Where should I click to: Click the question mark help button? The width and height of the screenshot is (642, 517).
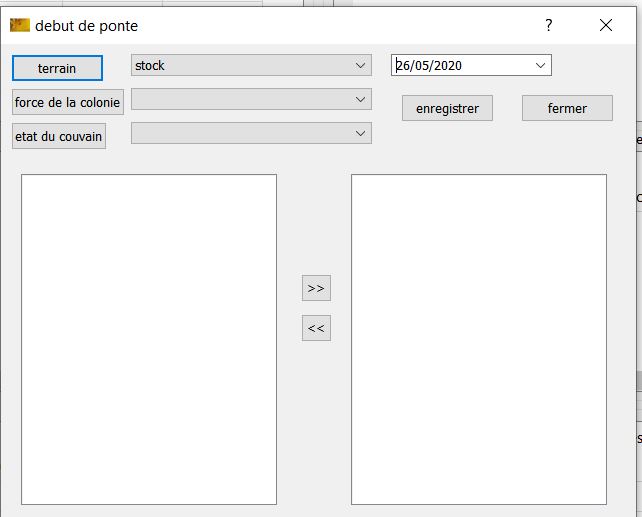point(548,26)
